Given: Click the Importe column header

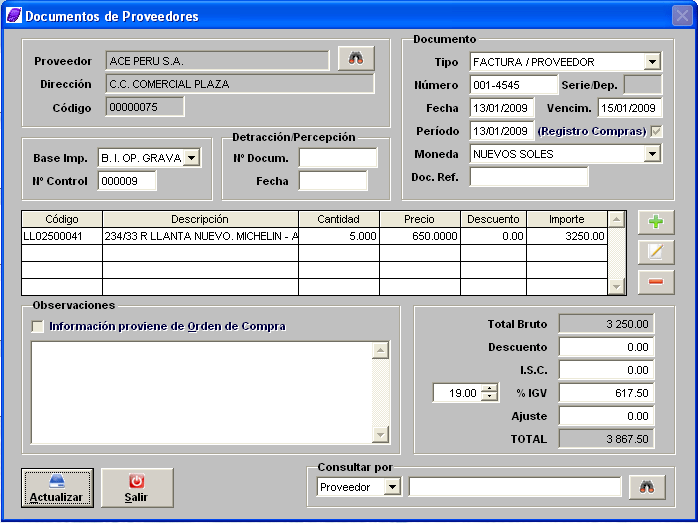Looking at the screenshot, I should [567, 219].
